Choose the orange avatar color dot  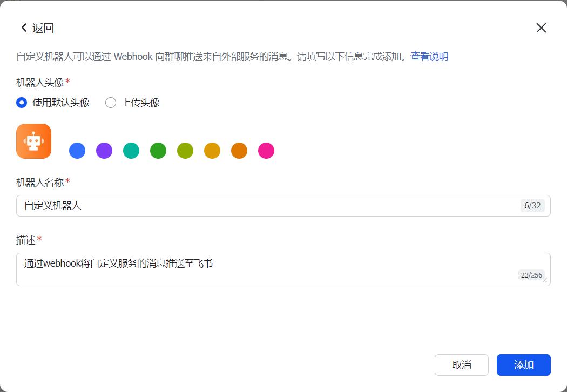click(239, 151)
